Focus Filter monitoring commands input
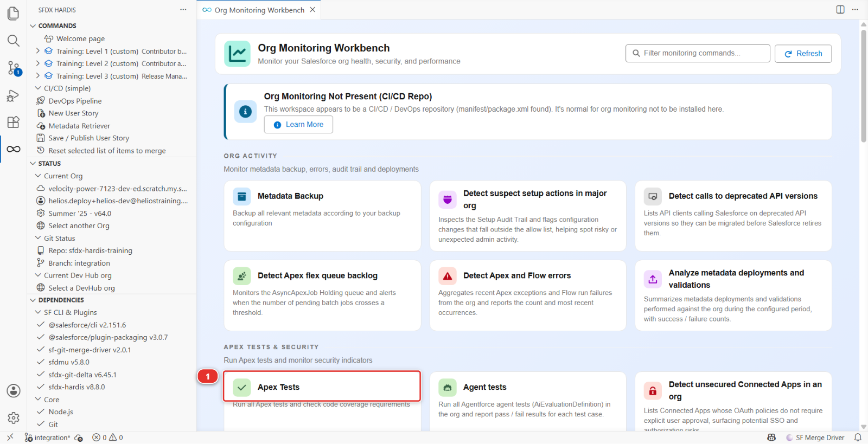868x444 pixels. (698, 53)
